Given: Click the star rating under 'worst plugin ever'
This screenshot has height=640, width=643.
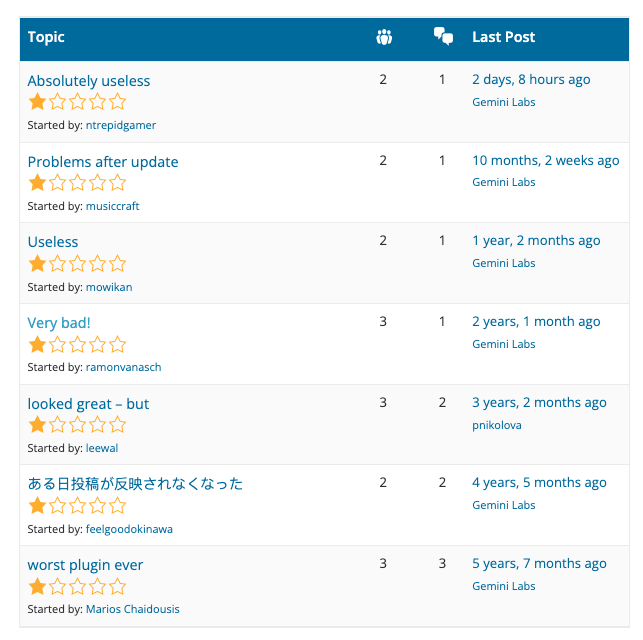Looking at the screenshot, I should tap(77, 586).
